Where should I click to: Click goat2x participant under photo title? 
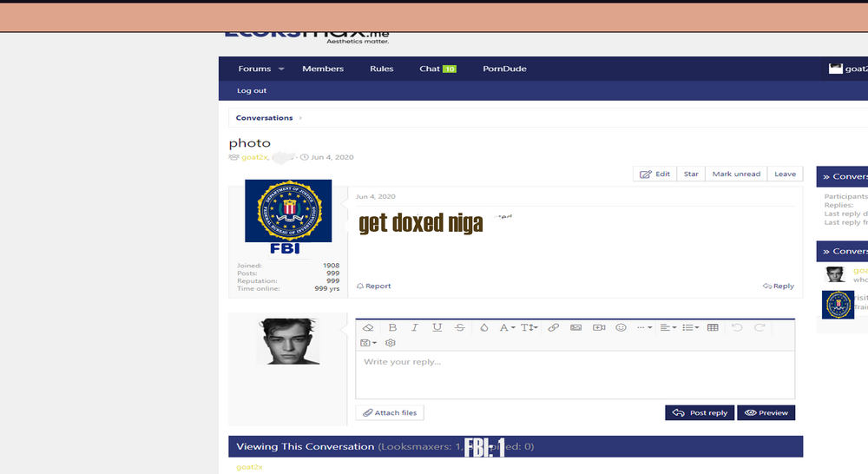[254, 157]
